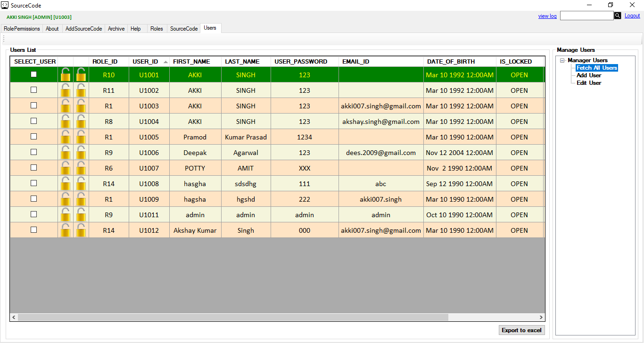Click the left padlock icon in U1002 row
Image resolution: width=644 pixels, height=343 pixels.
point(66,90)
